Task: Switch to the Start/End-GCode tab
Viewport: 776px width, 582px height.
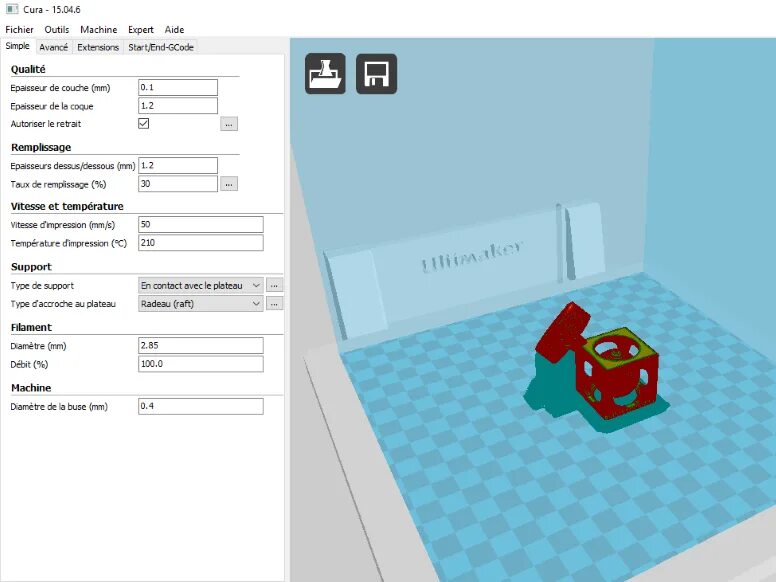Action: pyautogui.click(x=161, y=48)
